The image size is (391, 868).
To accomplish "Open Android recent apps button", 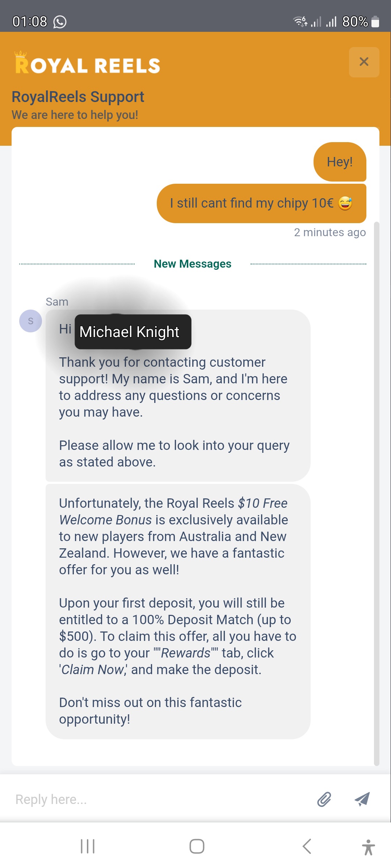I will (x=88, y=846).
